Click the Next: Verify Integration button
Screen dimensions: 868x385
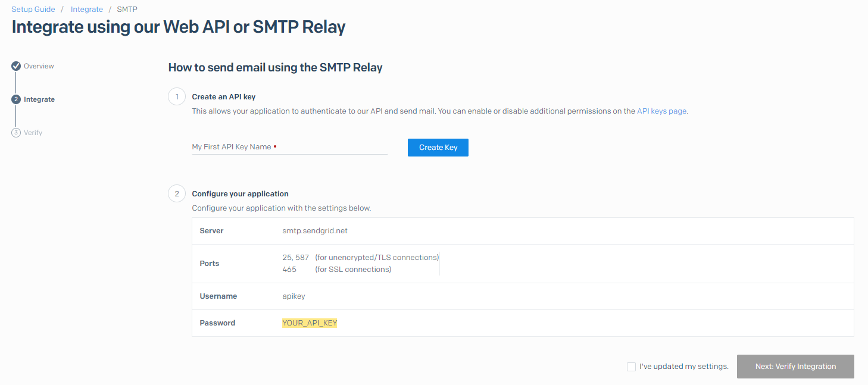click(795, 367)
